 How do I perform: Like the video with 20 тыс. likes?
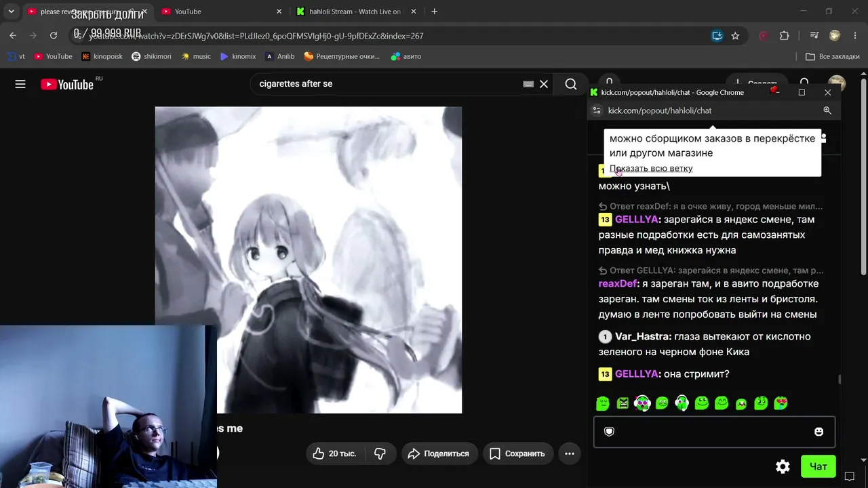[336, 453]
